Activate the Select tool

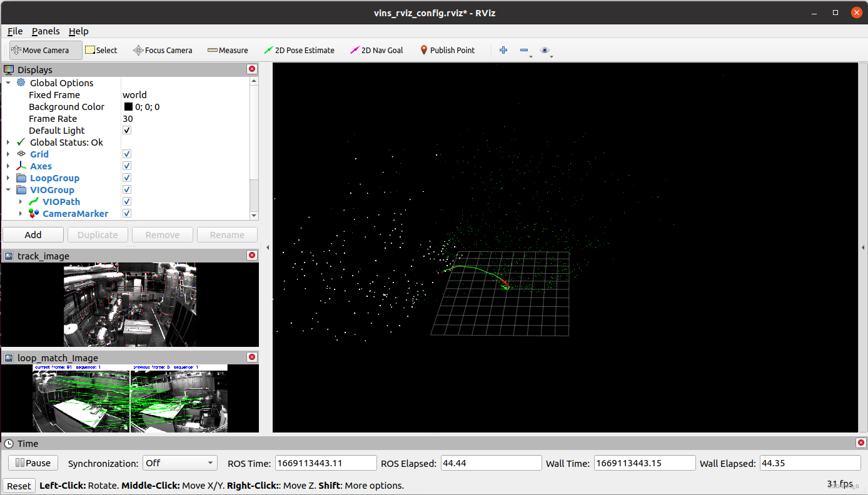pyautogui.click(x=101, y=50)
